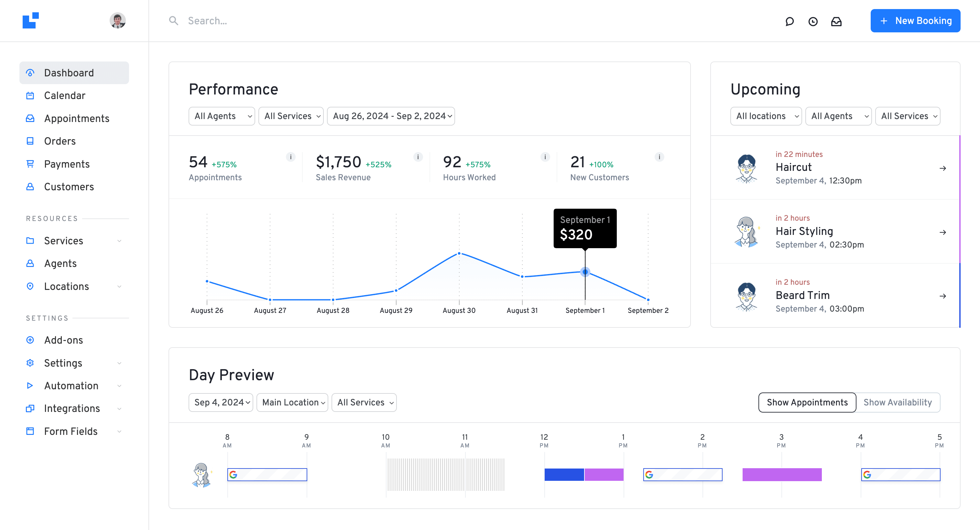Open the Agents resource section
Screen dimensions: 980x530
[60, 264]
